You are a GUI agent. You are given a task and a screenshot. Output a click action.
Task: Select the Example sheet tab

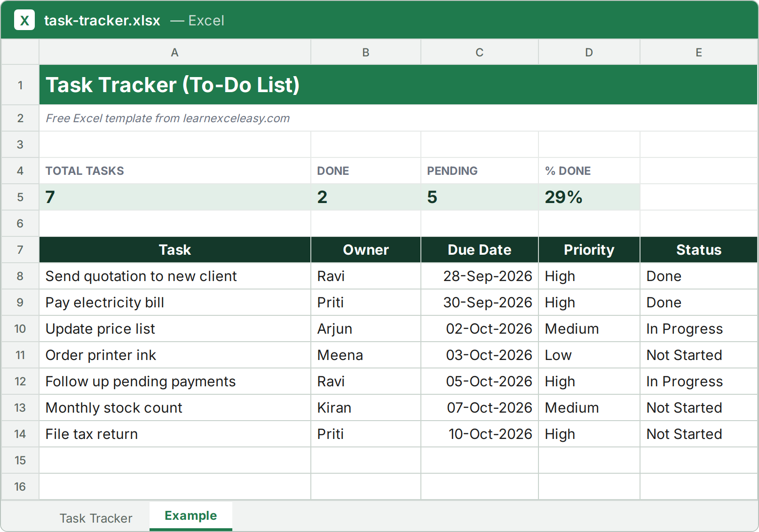coord(191,516)
